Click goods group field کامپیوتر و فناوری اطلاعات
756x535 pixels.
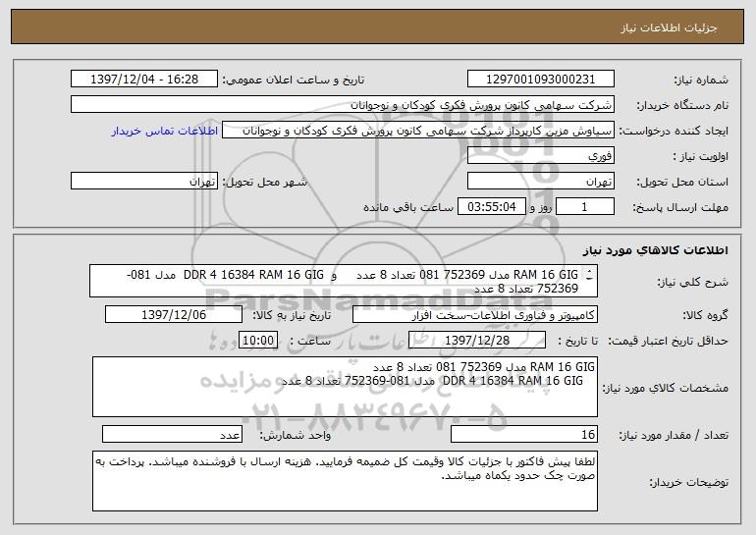pos(475,315)
